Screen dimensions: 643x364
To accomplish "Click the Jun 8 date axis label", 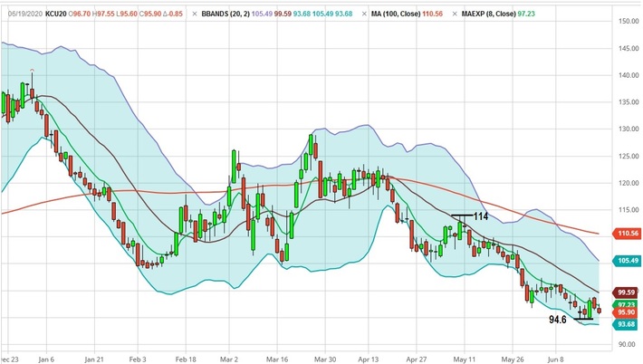I will [x=556, y=359].
